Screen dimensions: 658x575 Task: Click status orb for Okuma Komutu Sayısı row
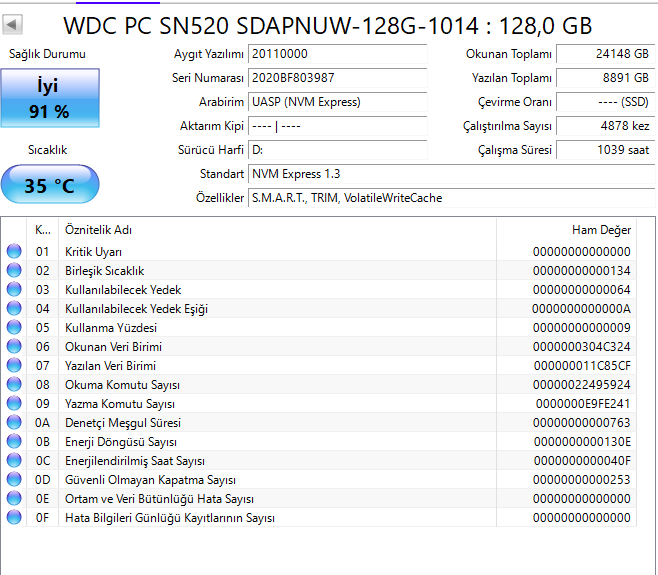pyautogui.click(x=14, y=384)
